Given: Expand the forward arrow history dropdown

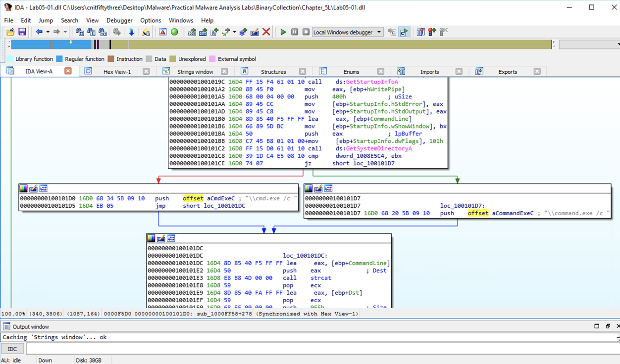Looking at the screenshot, I should [x=65, y=32].
